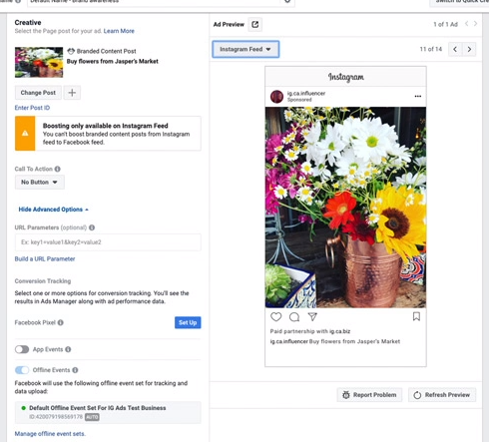Open the three-dot menu on Instagram post
This screenshot has height=442, width=489.
point(418,96)
